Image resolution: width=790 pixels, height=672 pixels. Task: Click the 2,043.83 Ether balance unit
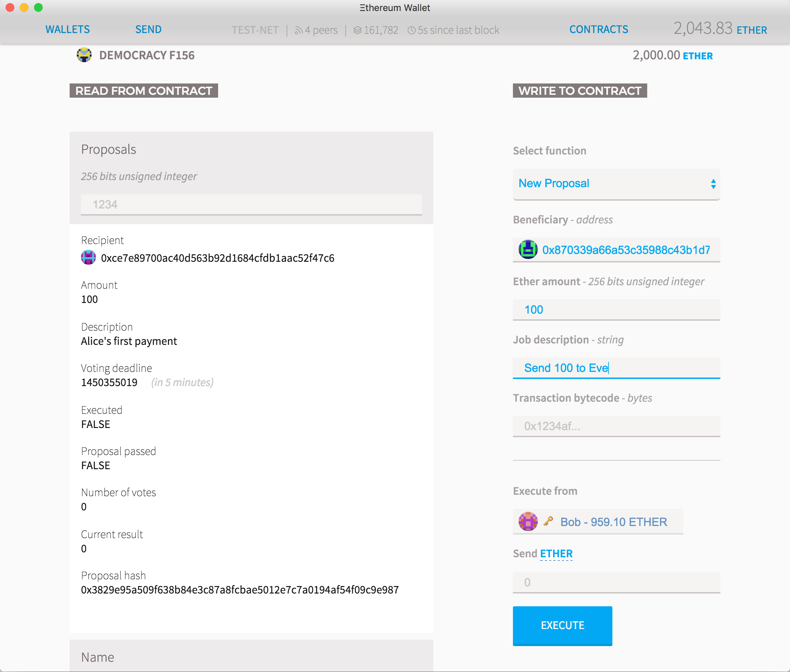coord(752,30)
